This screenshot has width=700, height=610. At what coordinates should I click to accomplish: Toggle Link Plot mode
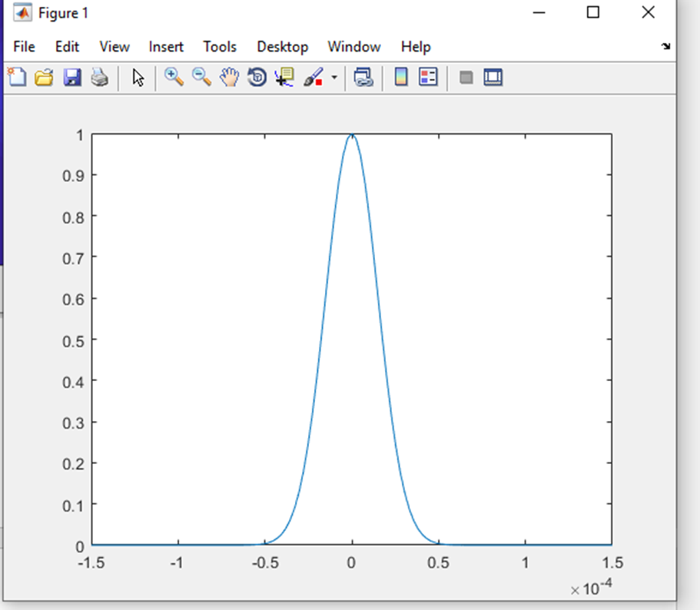tap(363, 77)
